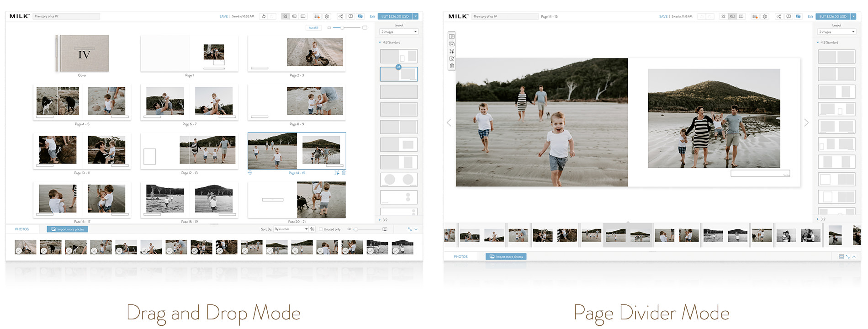The width and height of the screenshot is (868, 329).
Task: Click the move arrows icon under Page 14 - 15
Action: point(250,173)
